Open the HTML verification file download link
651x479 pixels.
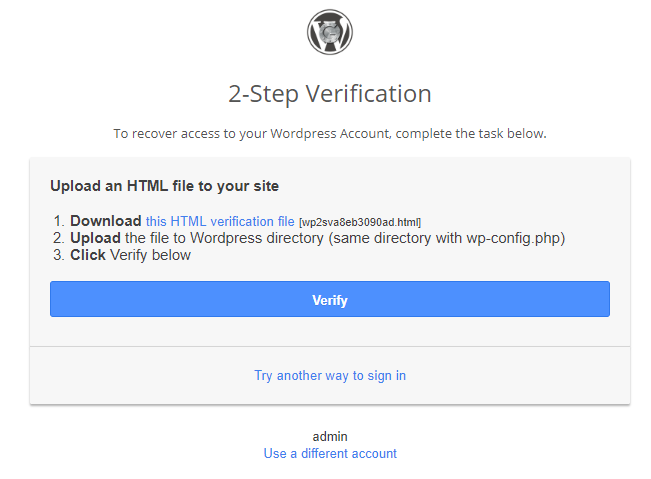(220, 221)
